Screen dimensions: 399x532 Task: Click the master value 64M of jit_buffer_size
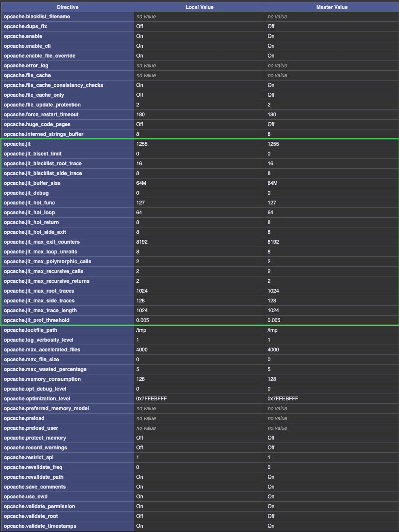point(273,183)
